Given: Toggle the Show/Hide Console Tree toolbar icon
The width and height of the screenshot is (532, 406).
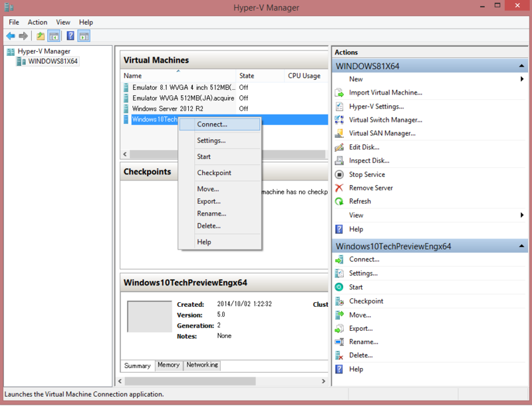Looking at the screenshot, I should pyautogui.click(x=54, y=36).
